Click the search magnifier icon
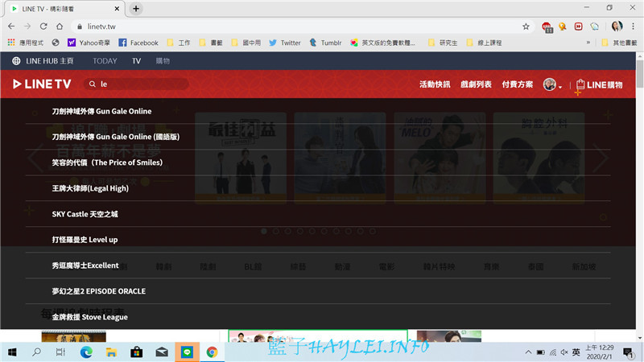 (93, 84)
